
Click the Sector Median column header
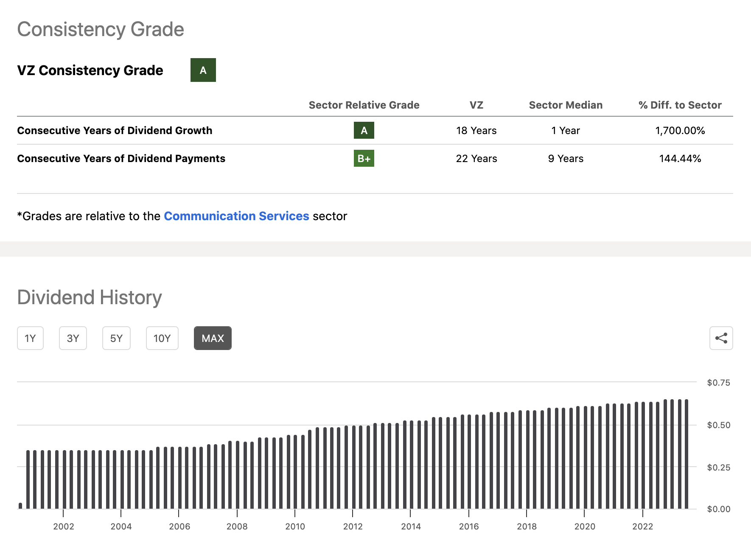click(x=566, y=105)
